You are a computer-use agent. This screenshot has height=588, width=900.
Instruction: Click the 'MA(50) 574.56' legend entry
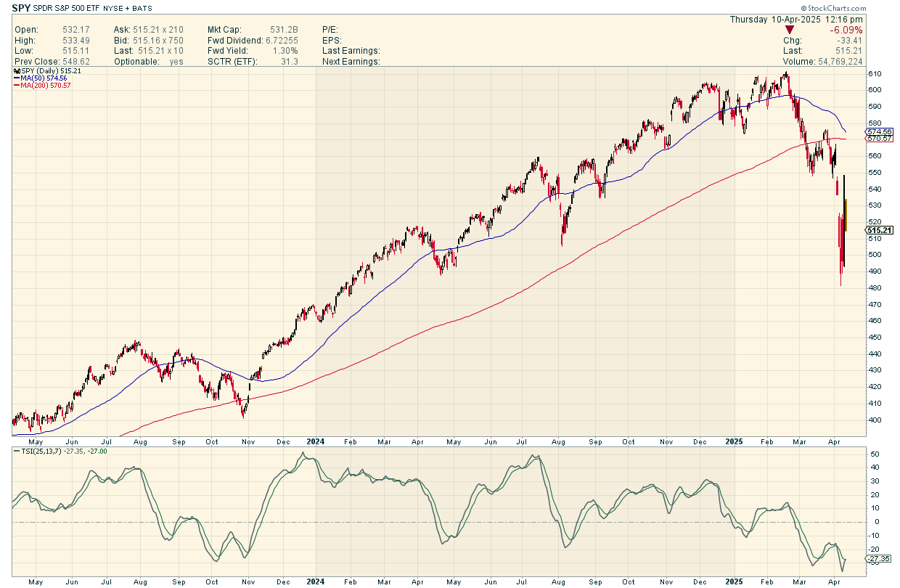click(x=42, y=78)
